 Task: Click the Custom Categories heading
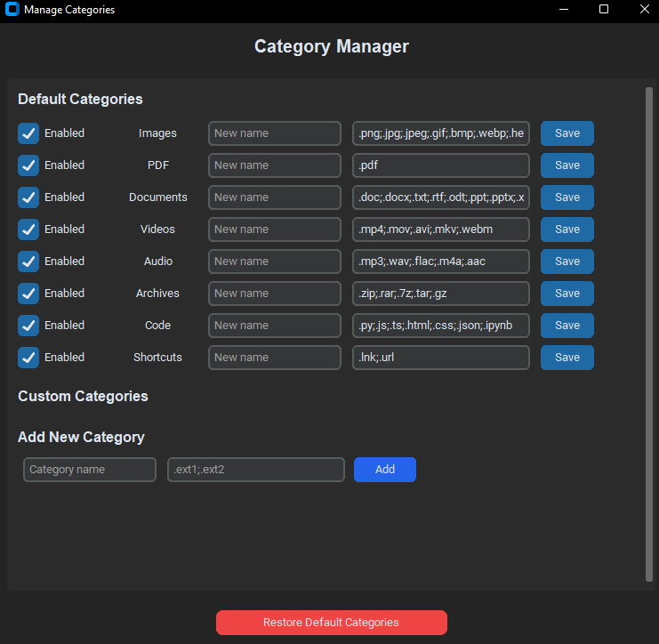click(83, 396)
